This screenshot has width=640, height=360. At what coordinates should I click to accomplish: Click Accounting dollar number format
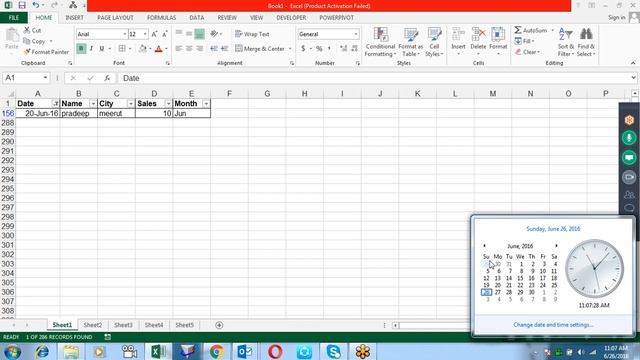303,49
